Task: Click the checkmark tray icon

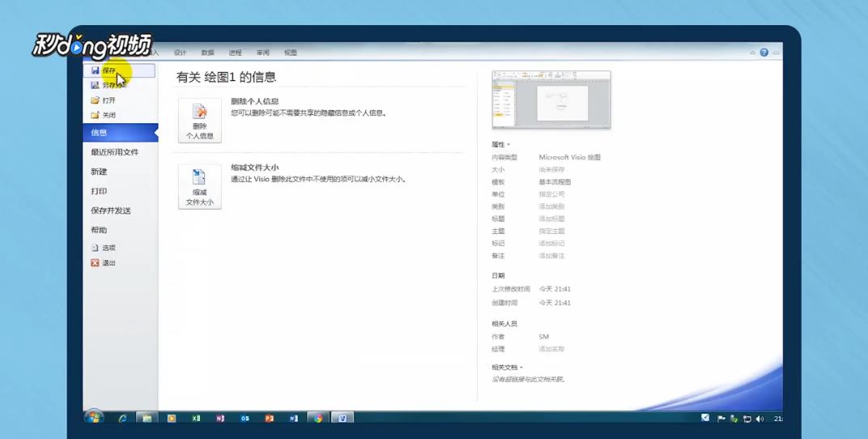Action: pos(705,418)
